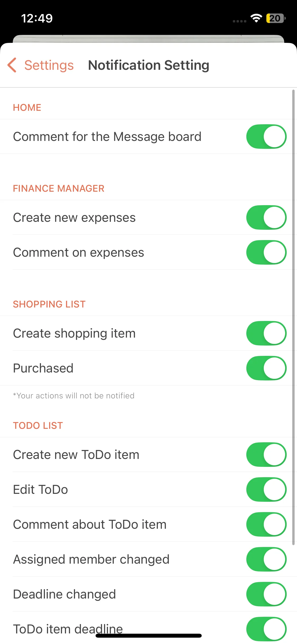Toggle Comment on expenses notifications

266,252
